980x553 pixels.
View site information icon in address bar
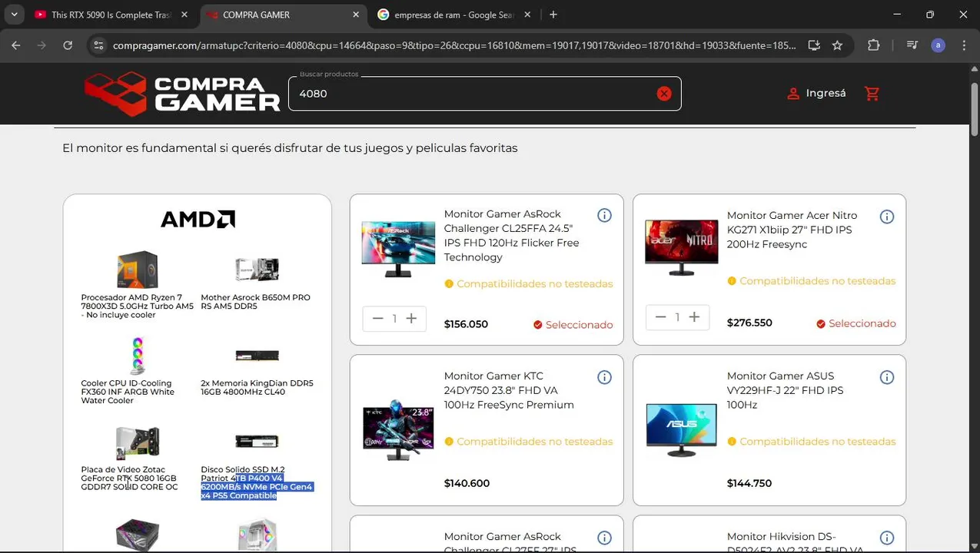[x=98, y=45]
